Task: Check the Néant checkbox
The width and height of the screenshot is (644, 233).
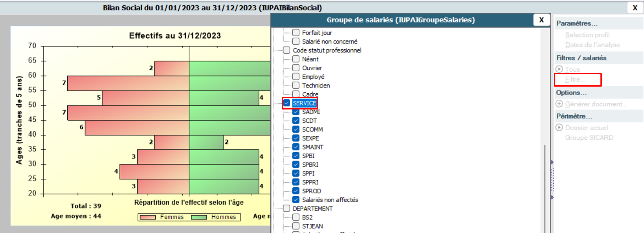Action: (296, 59)
